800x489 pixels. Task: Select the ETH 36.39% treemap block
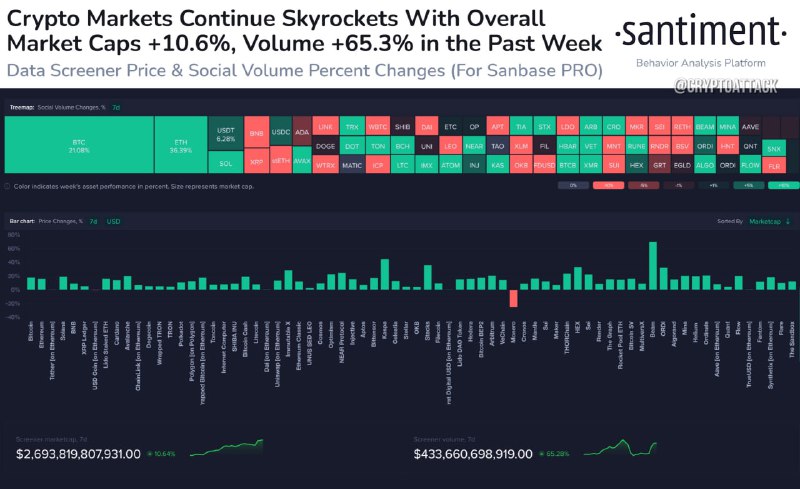click(x=181, y=145)
